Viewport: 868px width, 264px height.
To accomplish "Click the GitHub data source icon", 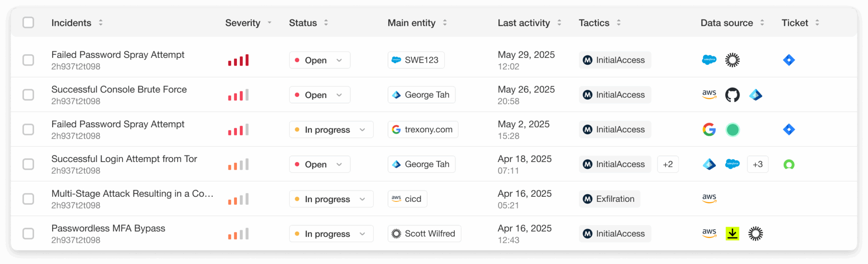I will pyautogui.click(x=732, y=95).
